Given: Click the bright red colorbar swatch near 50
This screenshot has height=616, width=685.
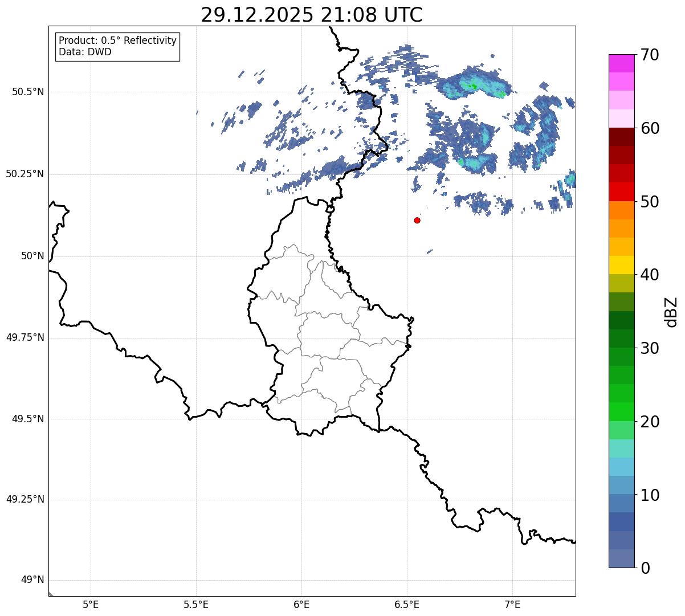Looking at the screenshot, I should click(x=621, y=191).
